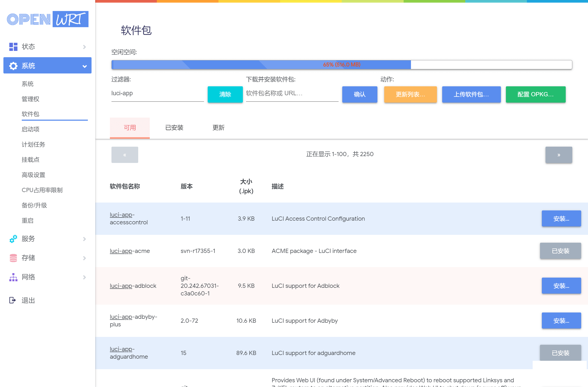Screen dimensions: 588x387
Task: Open the 高级设置 submenu item
Action: [33, 175]
